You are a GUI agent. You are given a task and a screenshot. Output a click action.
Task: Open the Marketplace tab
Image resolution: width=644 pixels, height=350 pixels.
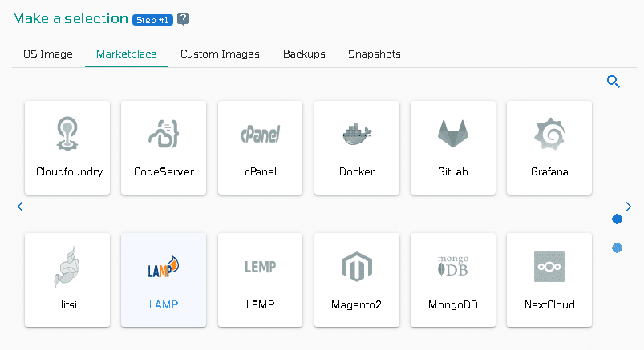pos(127,54)
